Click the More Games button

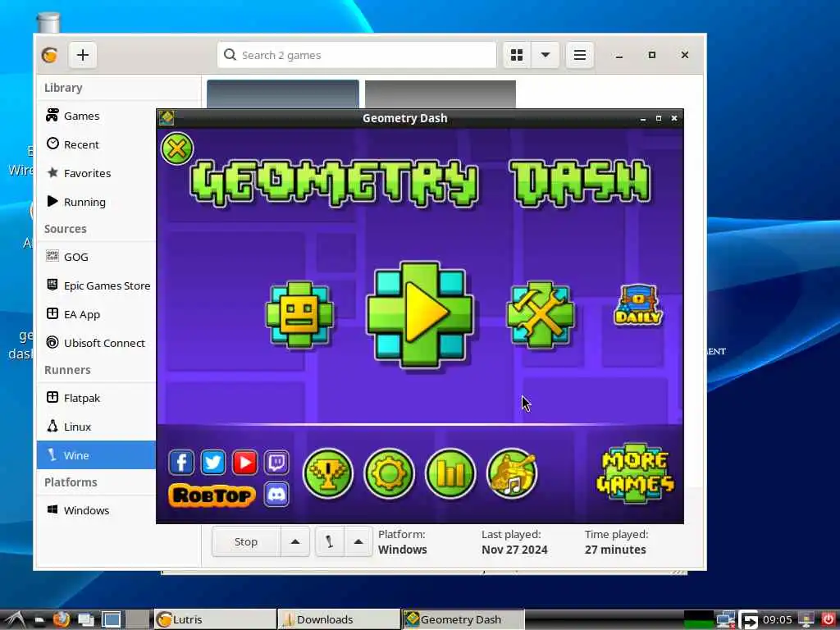coord(636,473)
